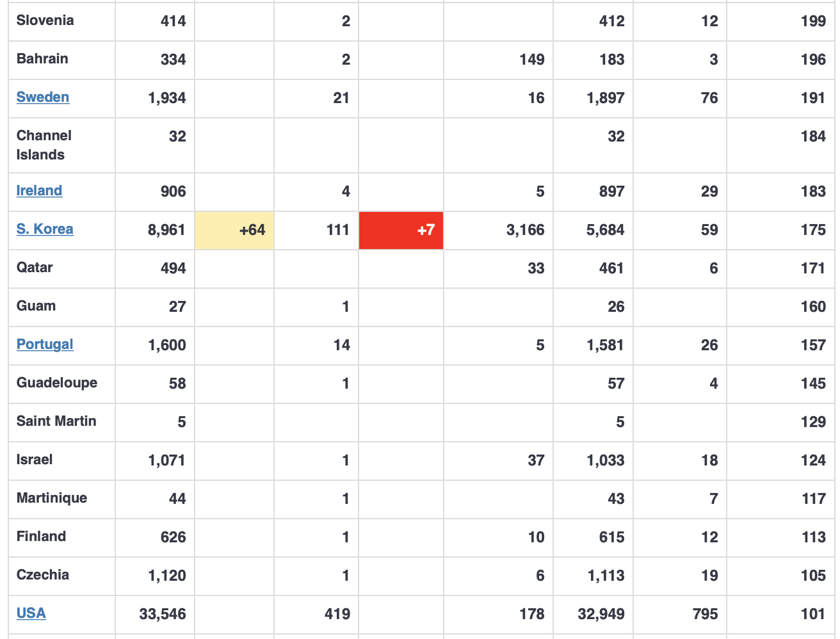Select the Slovenia row name cell
Screen dimensions: 840x639
coord(45,20)
